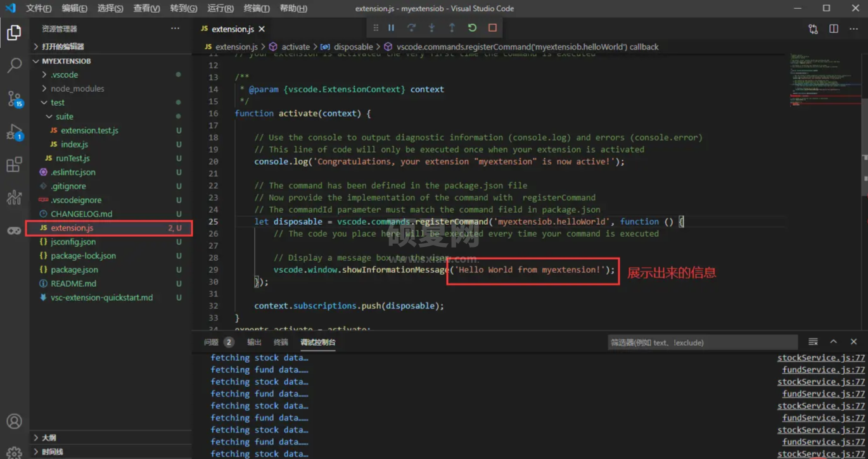
Task: Split the editor to the right
Action: (833, 29)
